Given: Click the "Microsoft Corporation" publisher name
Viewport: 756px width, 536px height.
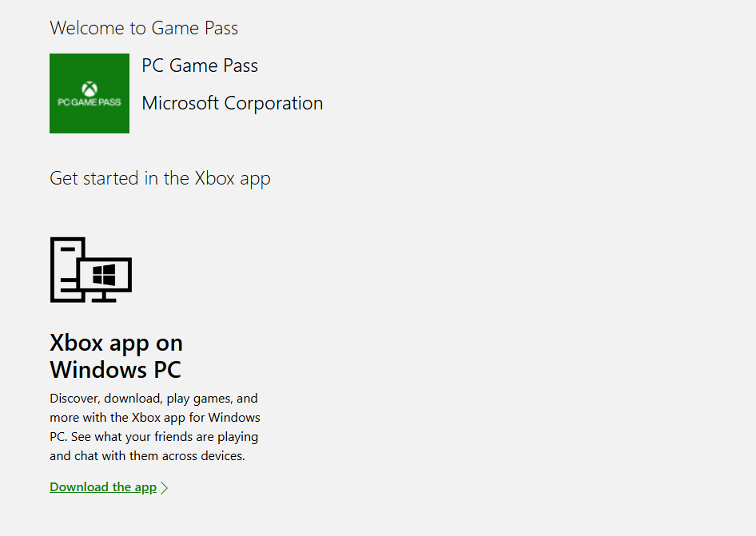Looking at the screenshot, I should [232, 103].
